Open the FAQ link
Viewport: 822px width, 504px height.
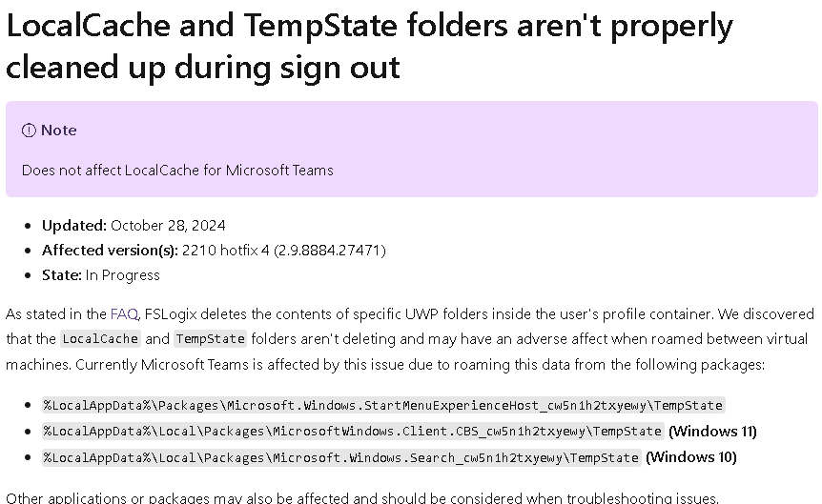click(x=124, y=313)
